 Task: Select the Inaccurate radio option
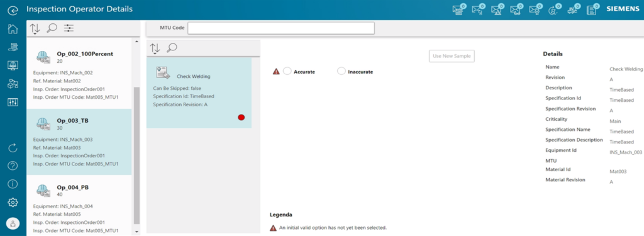(341, 71)
